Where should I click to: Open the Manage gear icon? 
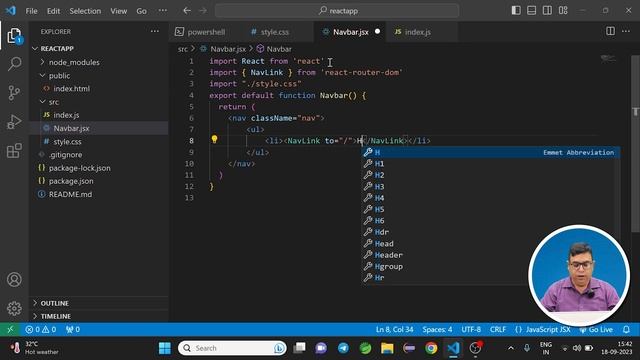[14, 308]
